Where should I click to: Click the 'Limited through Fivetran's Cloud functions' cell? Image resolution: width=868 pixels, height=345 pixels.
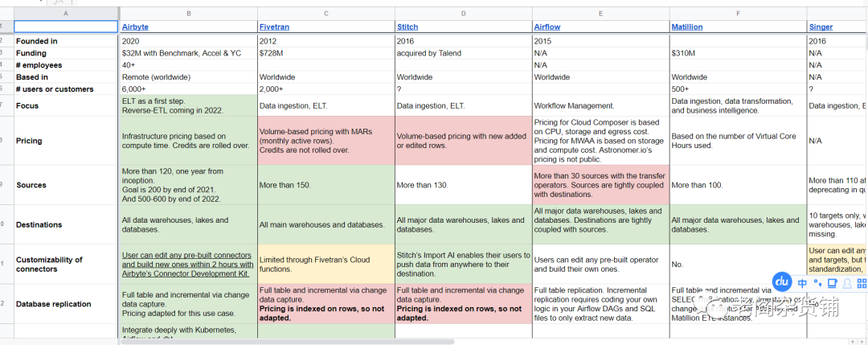tap(326, 264)
